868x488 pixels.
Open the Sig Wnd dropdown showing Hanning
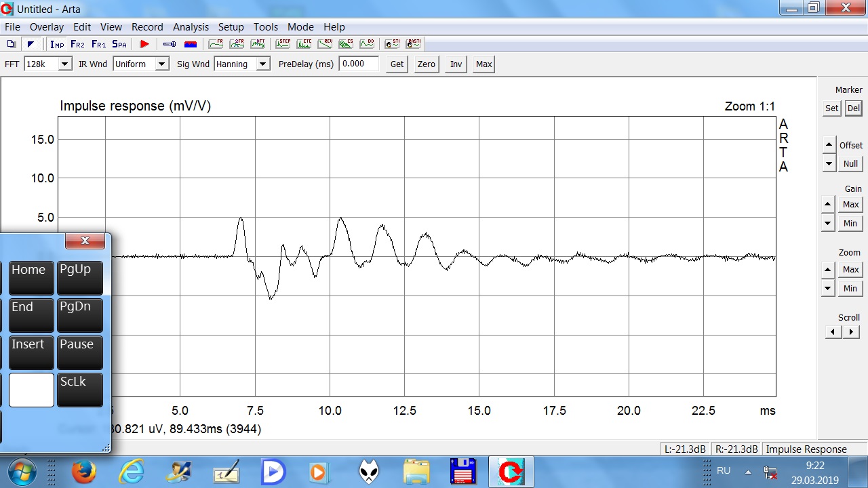click(x=242, y=64)
